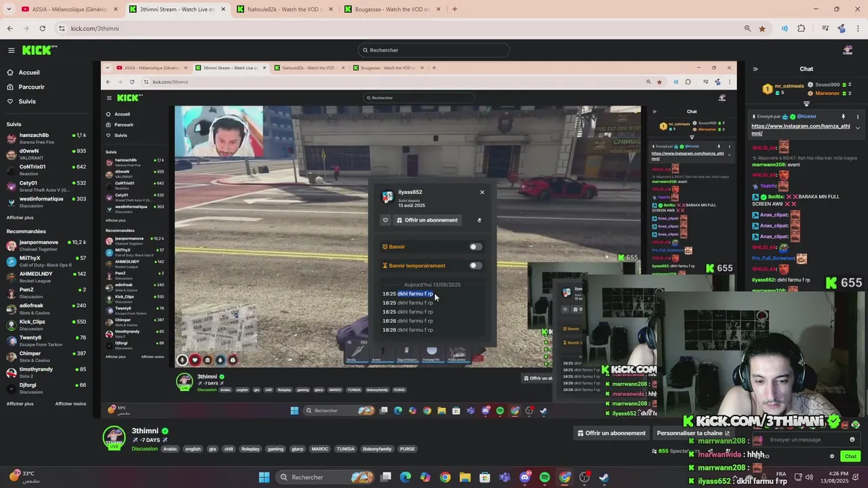Open Kick_Clipz recommended channel
Image resolution: width=868 pixels, height=488 pixels.
tap(46, 325)
